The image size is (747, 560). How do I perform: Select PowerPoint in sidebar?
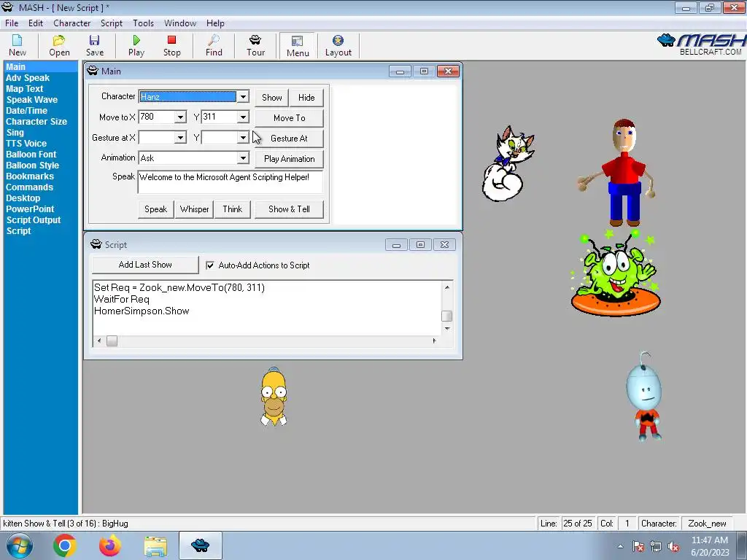coord(30,209)
